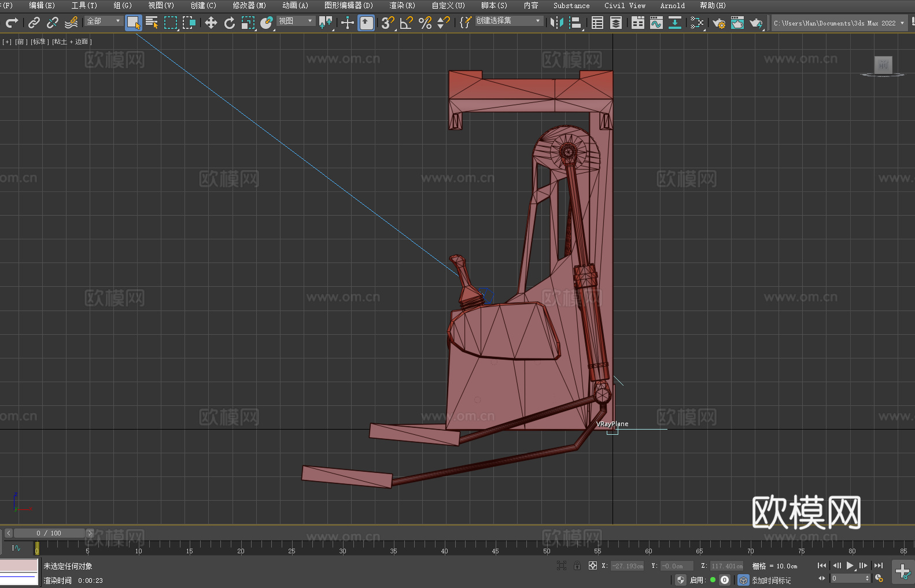This screenshot has width=915, height=588.
Task: Open 渲染(R) menu
Action: (402, 5)
